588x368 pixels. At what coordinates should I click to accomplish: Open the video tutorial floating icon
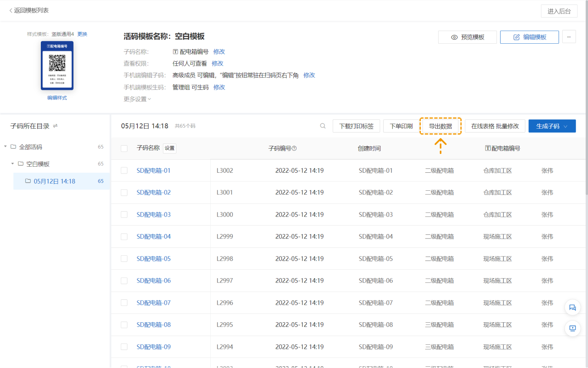572,328
